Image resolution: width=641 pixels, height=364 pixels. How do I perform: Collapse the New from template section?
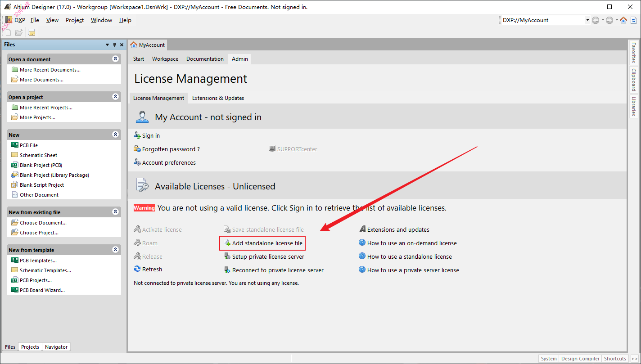pyautogui.click(x=116, y=250)
